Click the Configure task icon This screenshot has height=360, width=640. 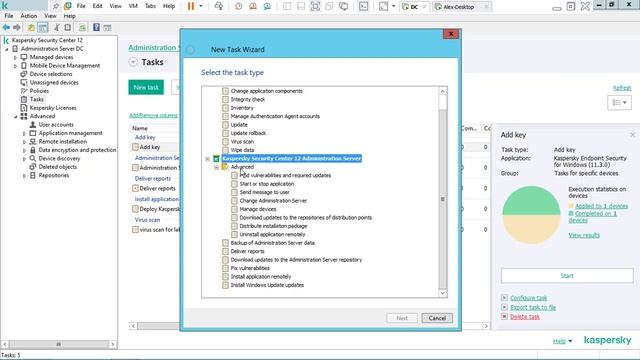(x=504, y=298)
